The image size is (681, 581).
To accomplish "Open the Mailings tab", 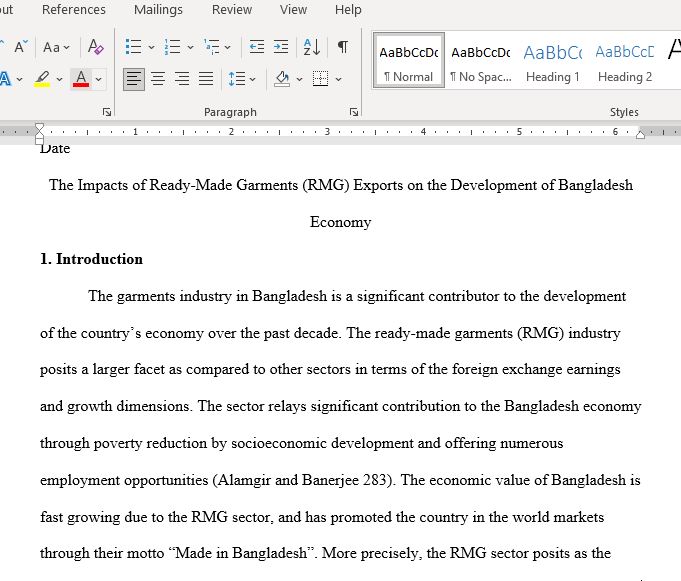I will coord(158,10).
